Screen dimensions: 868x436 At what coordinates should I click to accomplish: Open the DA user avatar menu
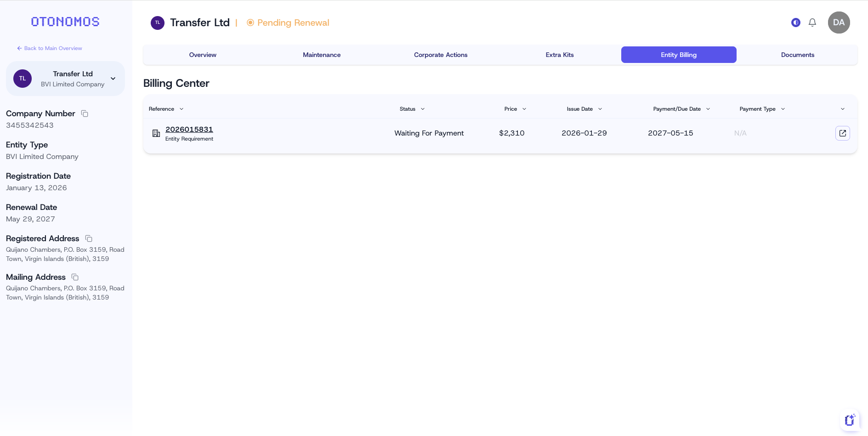click(839, 22)
